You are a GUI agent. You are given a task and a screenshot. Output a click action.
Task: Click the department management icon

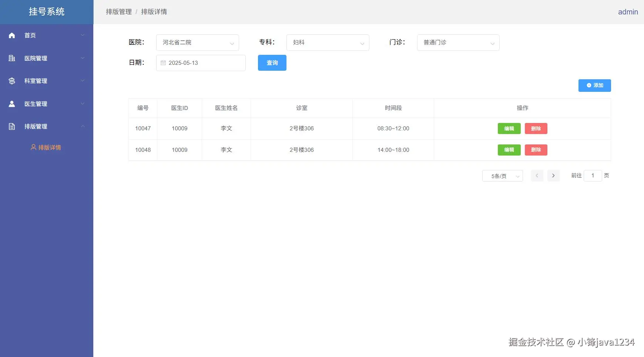pyautogui.click(x=12, y=81)
